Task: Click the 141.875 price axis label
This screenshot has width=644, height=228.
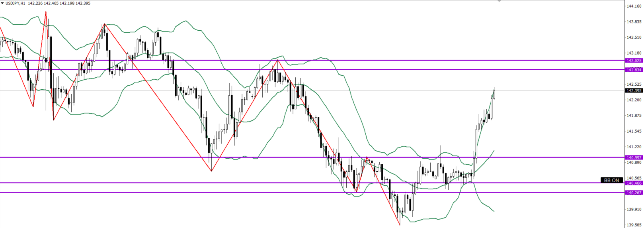Action: pyautogui.click(x=634, y=116)
